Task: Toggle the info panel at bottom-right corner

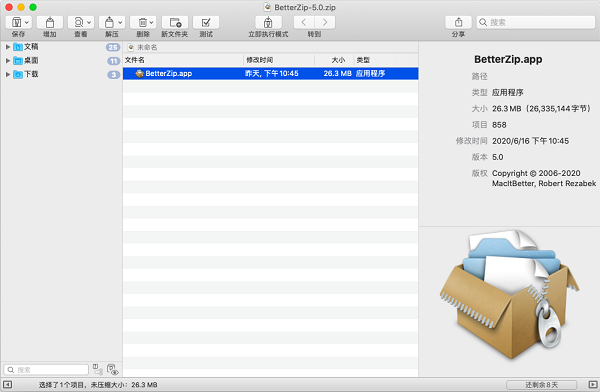Action: coord(592,385)
